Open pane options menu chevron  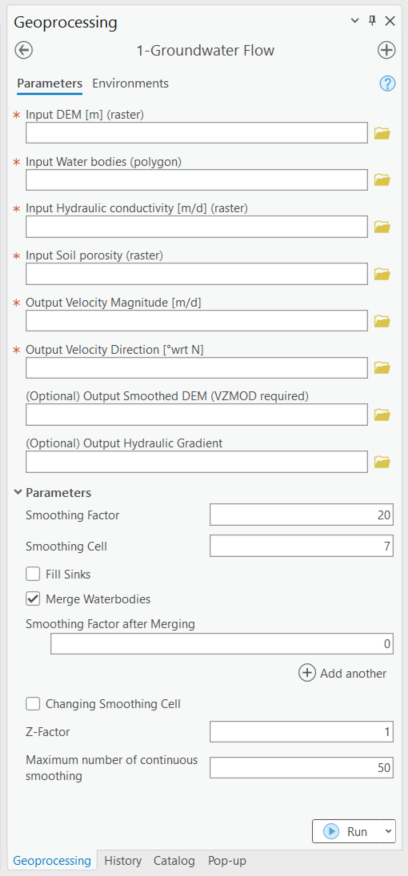354,21
